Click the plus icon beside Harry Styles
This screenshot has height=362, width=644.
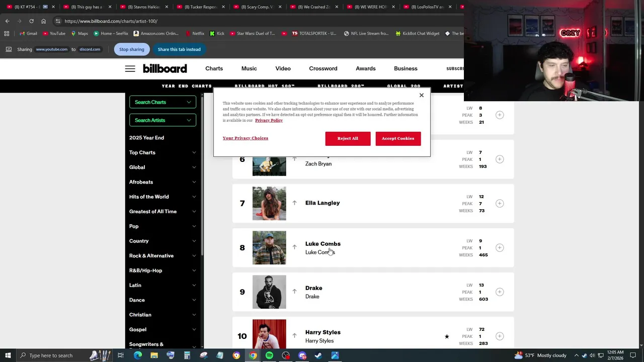click(500, 336)
